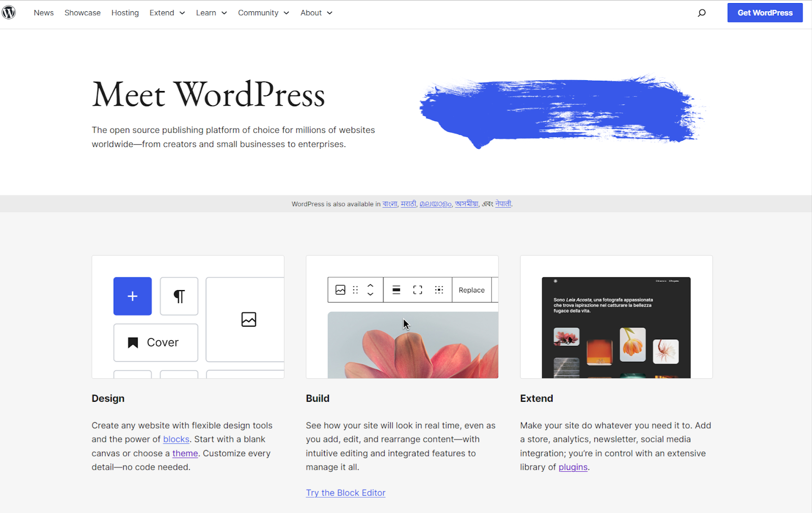Click the Build heading
Screen dimensions: 812x513
318,399
